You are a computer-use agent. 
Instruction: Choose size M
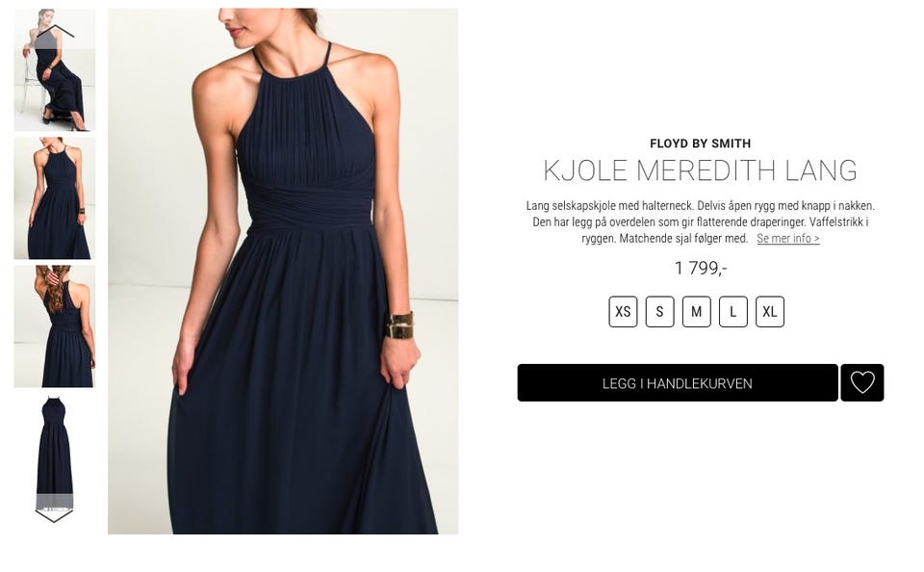click(x=697, y=311)
